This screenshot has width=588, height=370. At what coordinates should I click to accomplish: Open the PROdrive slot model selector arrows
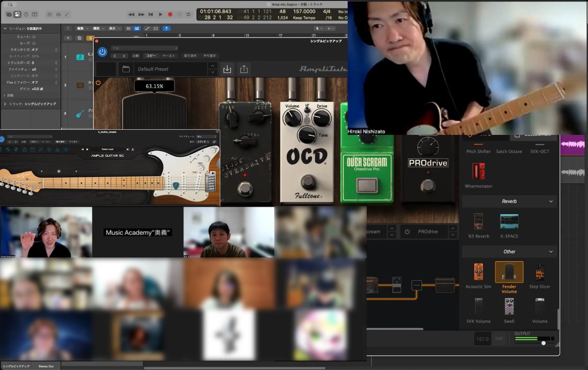click(454, 231)
